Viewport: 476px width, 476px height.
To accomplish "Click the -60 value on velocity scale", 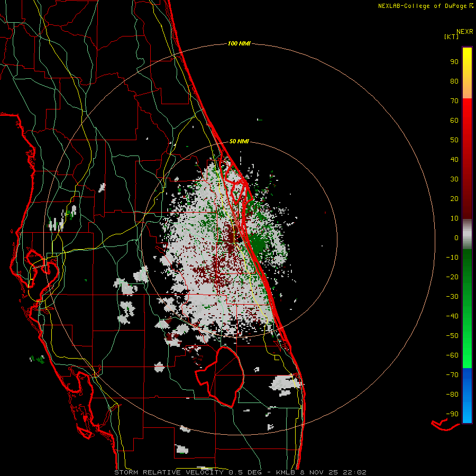I will (452, 355).
